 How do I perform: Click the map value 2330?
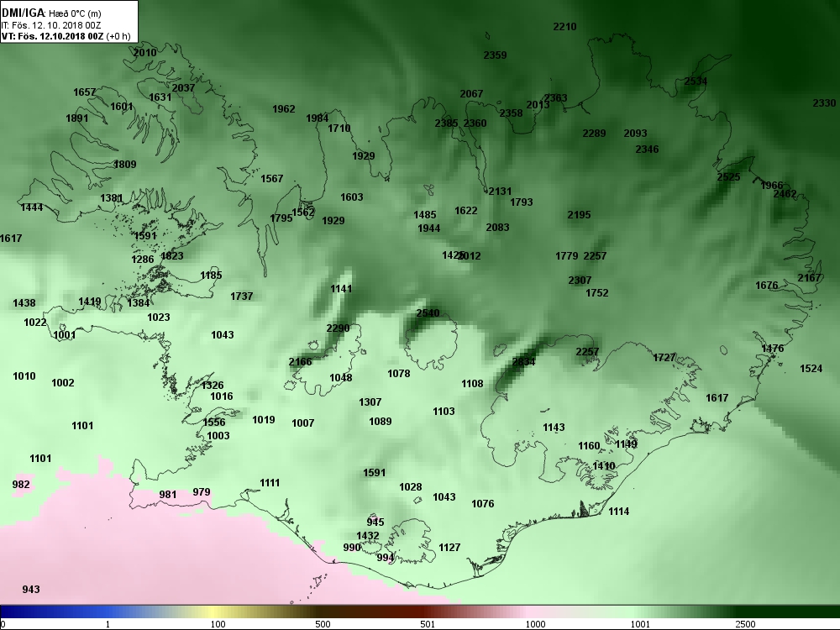coord(825,102)
